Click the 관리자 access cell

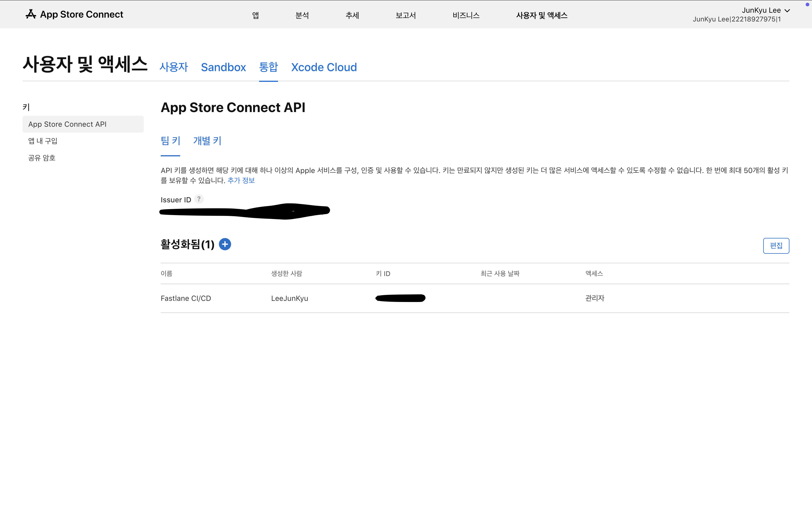[x=595, y=298]
